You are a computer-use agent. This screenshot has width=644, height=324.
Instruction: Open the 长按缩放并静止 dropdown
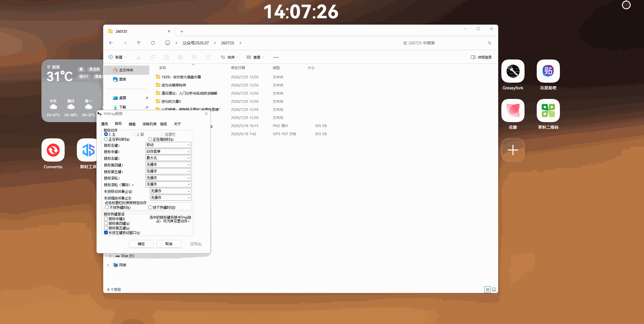(170, 198)
